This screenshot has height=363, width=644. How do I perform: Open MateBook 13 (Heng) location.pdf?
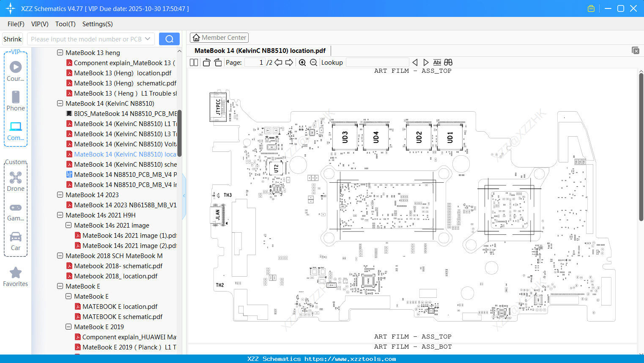click(x=118, y=73)
